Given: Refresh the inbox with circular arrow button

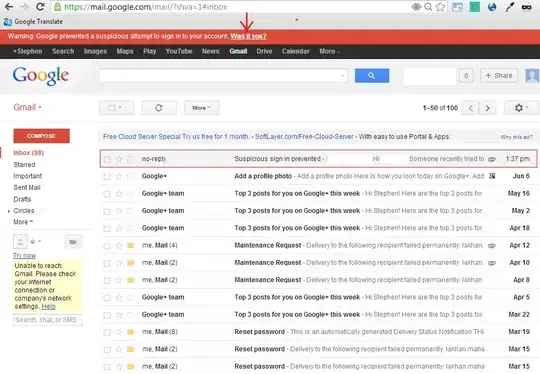Looking at the screenshot, I should 159,108.
